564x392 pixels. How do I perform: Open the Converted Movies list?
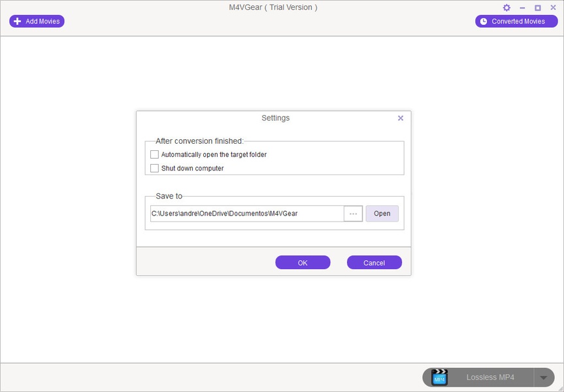(516, 21)
